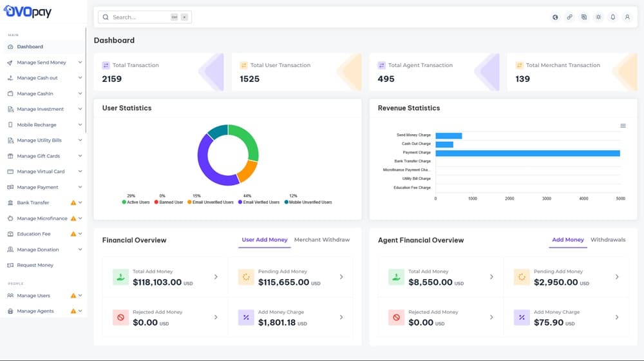Select the Withdrawals tab in Agent Overview
Image resolution: width=644 pixels, height=361 pixels.
(x=607, y=240)
